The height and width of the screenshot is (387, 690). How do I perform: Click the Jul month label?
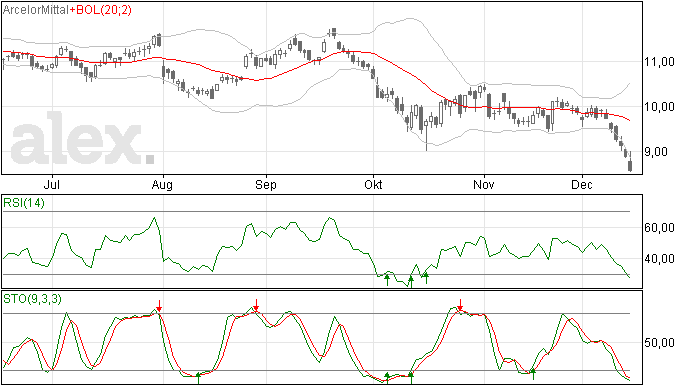click(52, 184)
